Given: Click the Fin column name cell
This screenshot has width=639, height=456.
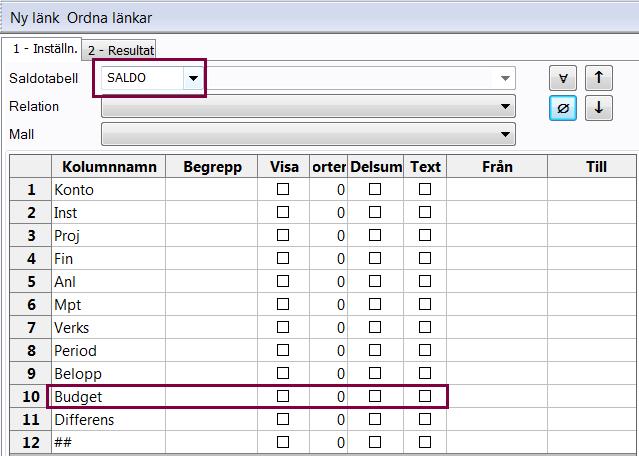Looking at the screenshot, I should [109, 258].
